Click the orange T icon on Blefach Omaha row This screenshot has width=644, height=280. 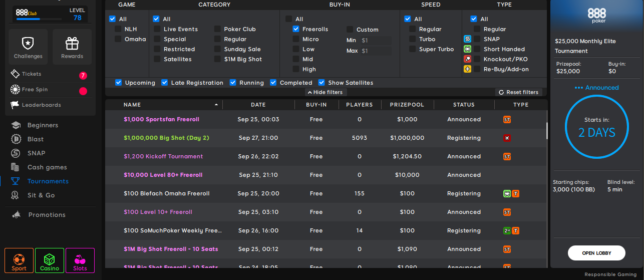[515, 194]
